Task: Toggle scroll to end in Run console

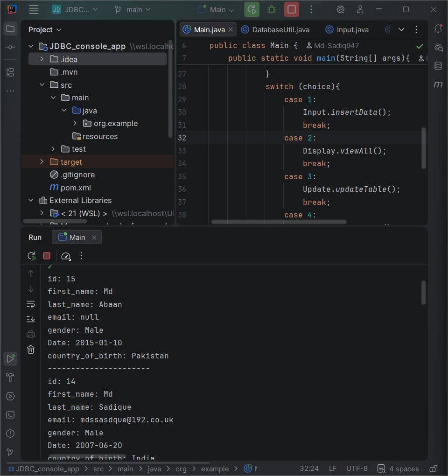Action: point(31,319)
